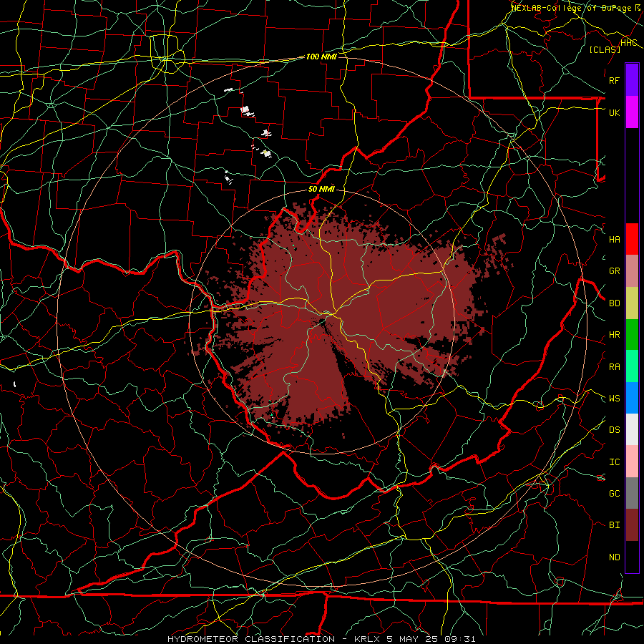
Task: Click the 'HR' legend label
Action: pos(614,335)
